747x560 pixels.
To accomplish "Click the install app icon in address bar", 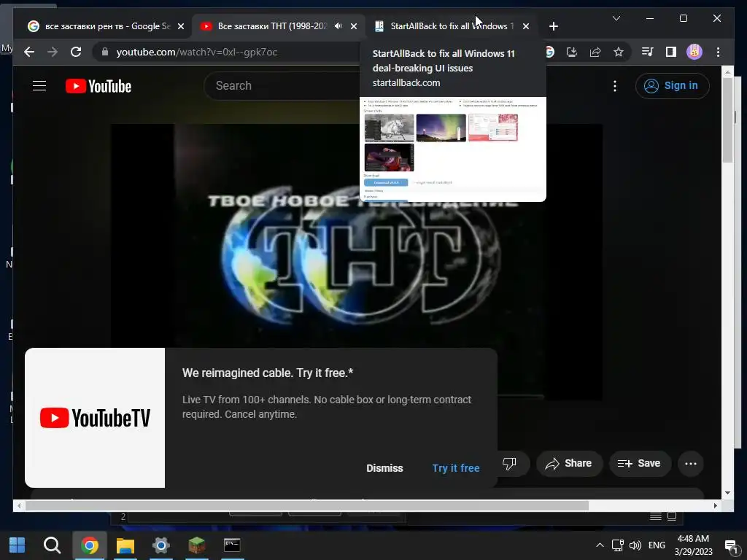I will pyautogui.click(x=572, y=52).
